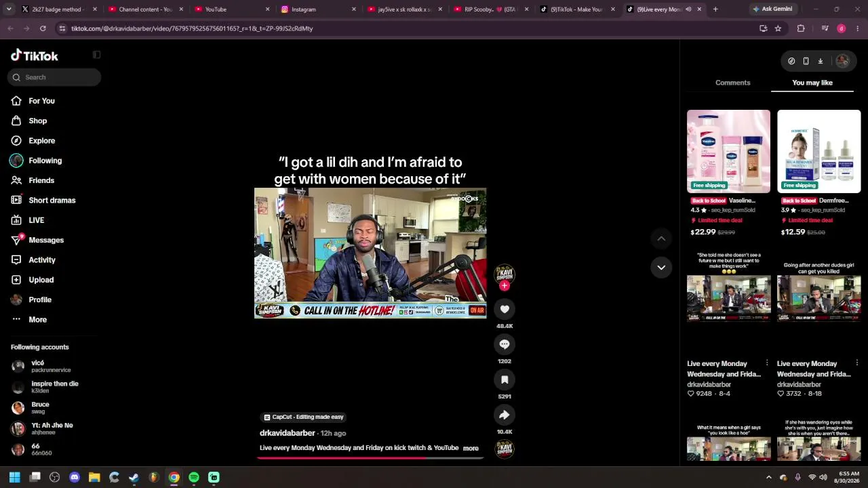Open the inspire then die following account
The height and width of the screenshot is (488, 868).
point(45,387)
